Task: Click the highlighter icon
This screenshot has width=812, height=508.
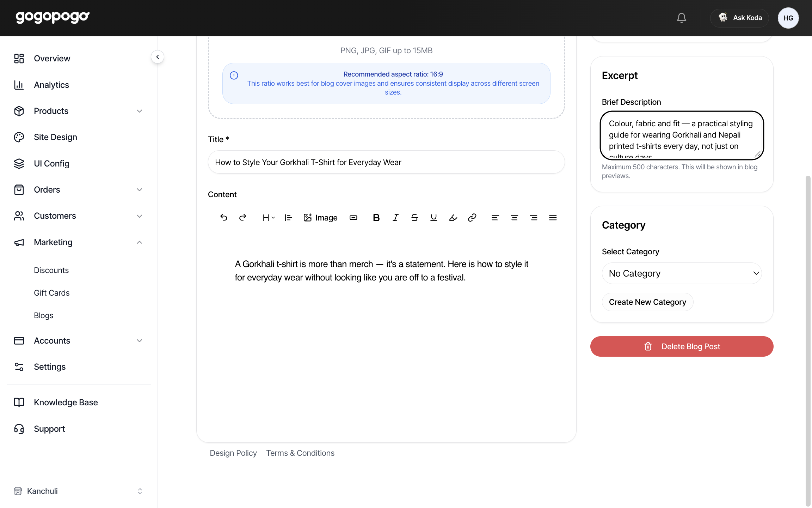Action: click(x=453, y=218)
